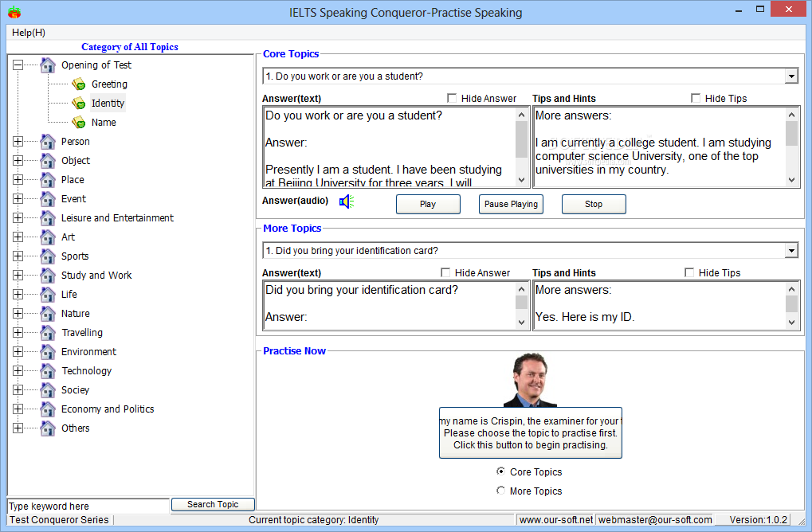Open the More Topics question dropdown
The height and width of the screenshot is (532, 812).
791,251
